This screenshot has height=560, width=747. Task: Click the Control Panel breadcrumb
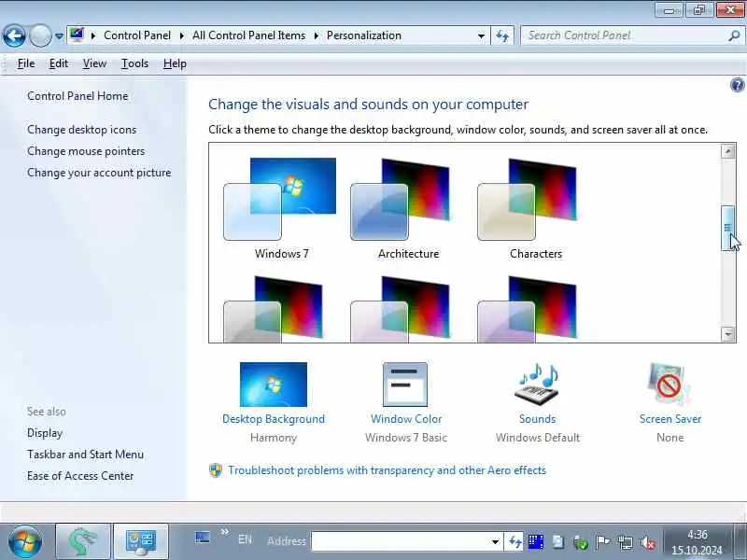pos(137,35)
